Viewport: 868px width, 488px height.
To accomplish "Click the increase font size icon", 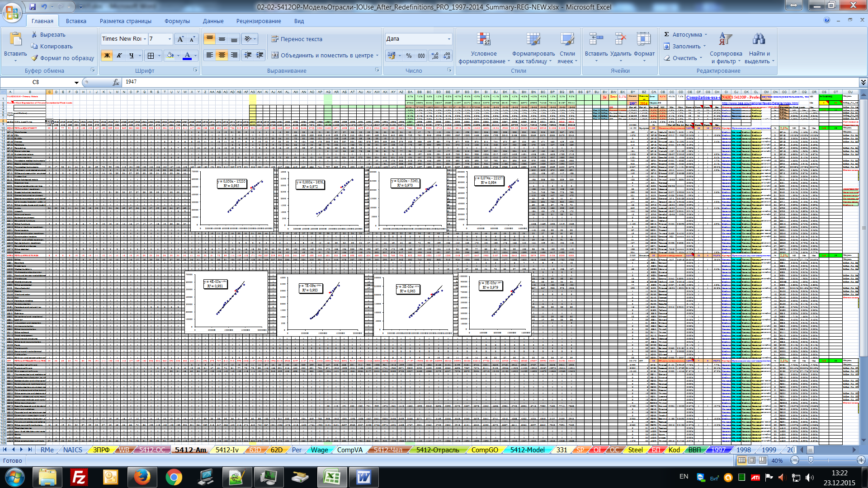I will coord(180,39).
